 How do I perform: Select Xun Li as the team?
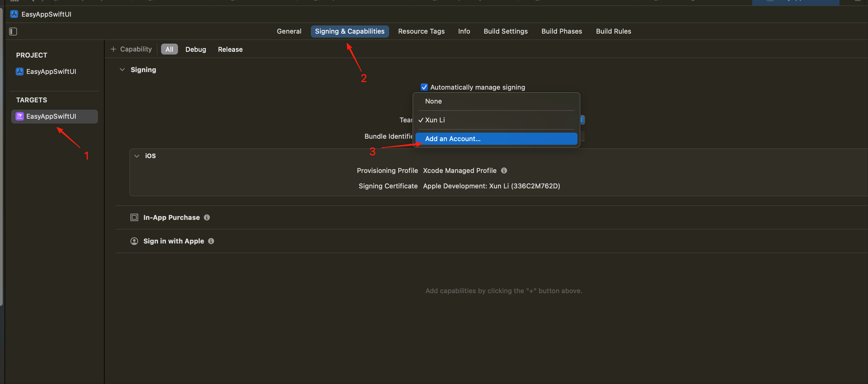coord(435,120)
